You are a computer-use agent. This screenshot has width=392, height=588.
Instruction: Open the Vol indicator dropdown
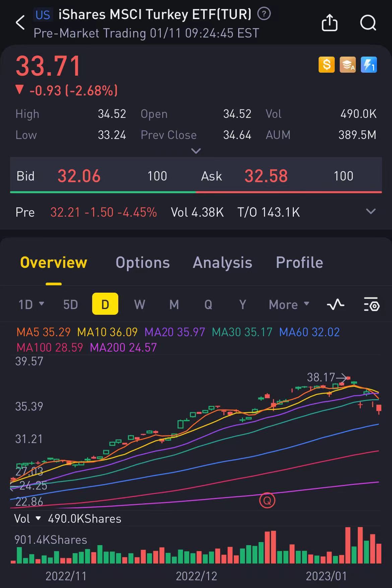[27, 519]
